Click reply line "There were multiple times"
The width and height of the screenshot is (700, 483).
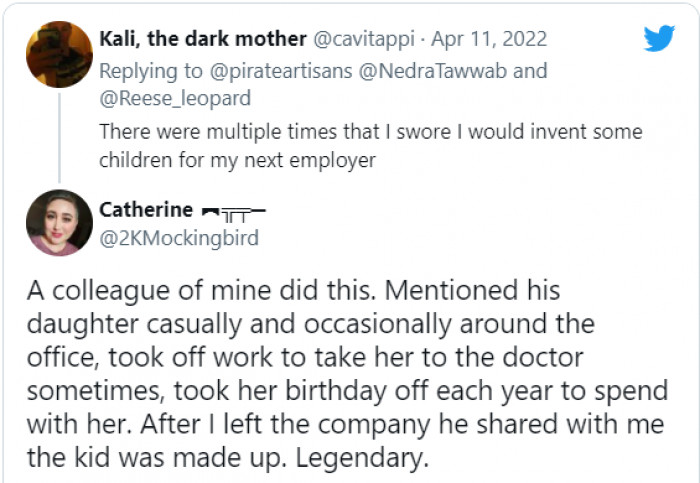point(370,132)
